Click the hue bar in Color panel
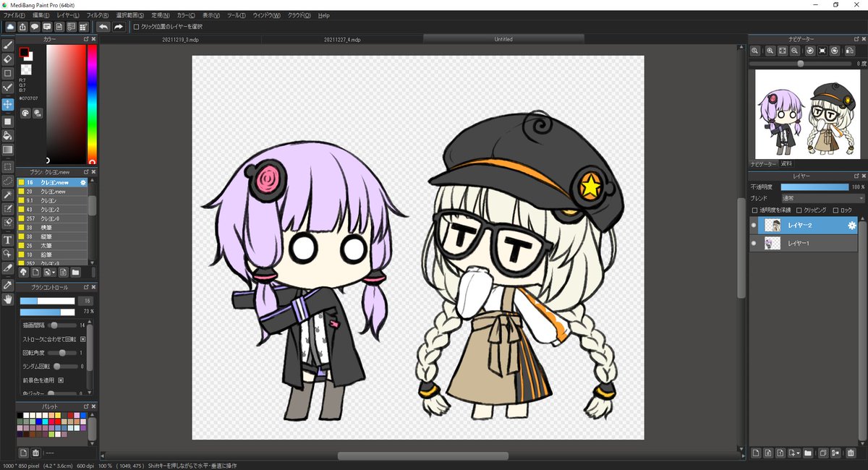The image size is (868, 470). pyautogui.click(x=92, y=105)
